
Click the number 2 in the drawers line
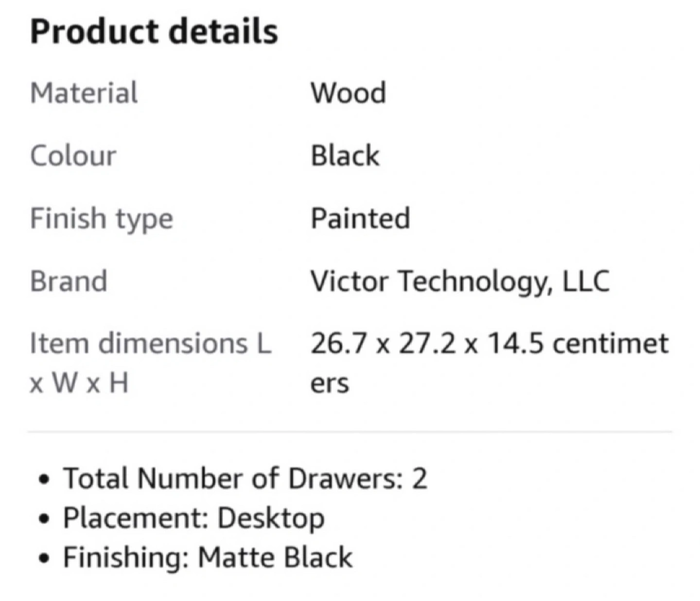[x=420, y=478]
